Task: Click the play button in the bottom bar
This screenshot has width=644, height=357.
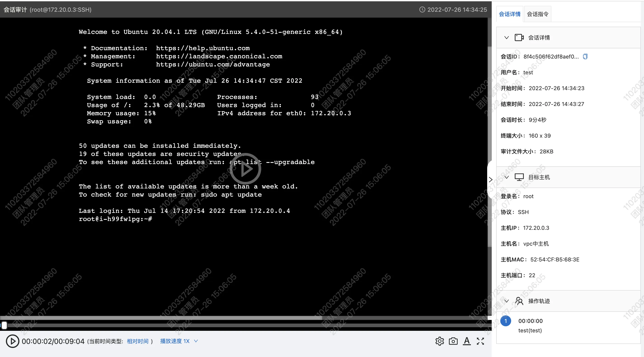Action: [12, 341]
